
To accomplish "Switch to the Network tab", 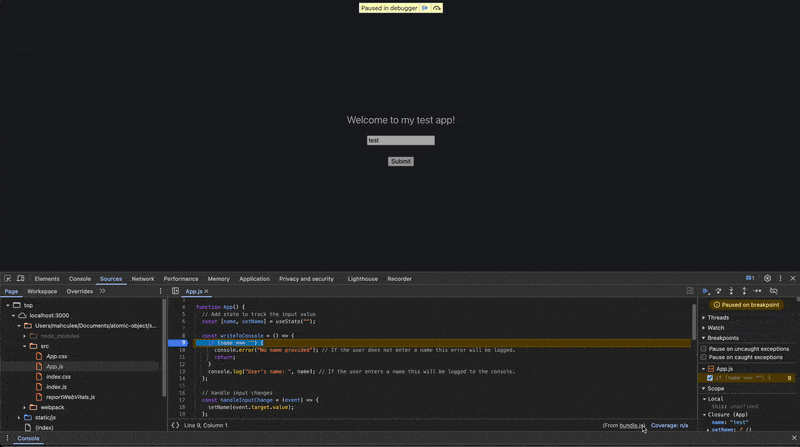I will point(143,279).
